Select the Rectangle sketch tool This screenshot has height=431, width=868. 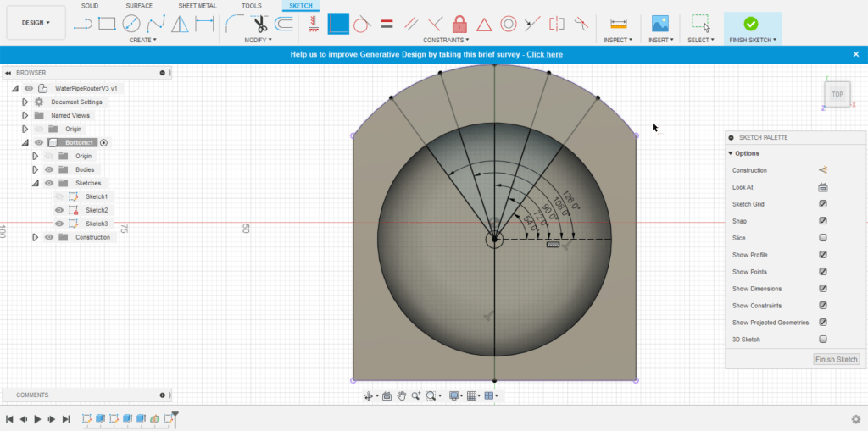pos(107,24)
